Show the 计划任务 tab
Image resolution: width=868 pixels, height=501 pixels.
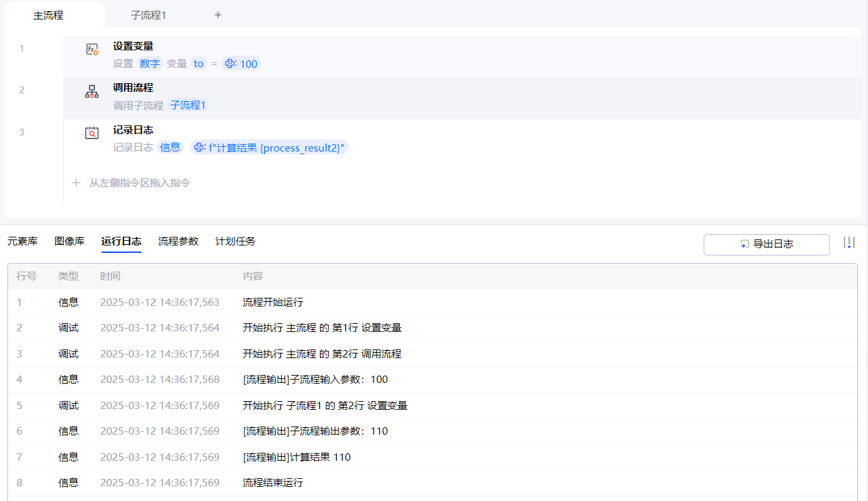click(235, 241)
